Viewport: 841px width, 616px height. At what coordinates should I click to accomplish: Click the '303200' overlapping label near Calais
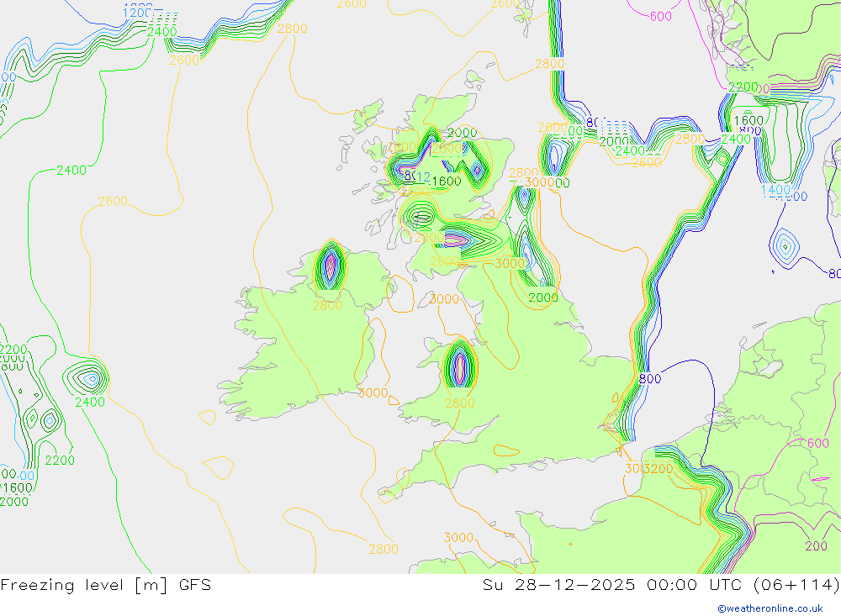point(649,469)
